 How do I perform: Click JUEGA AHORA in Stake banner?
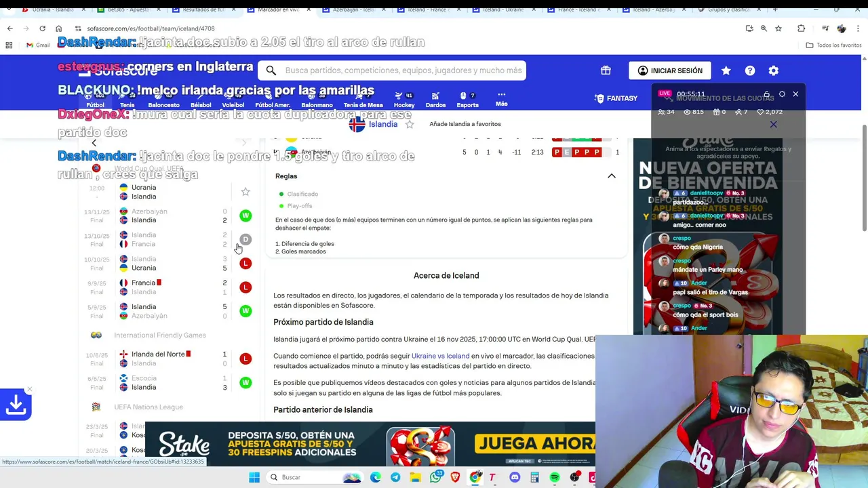[534, 444]
